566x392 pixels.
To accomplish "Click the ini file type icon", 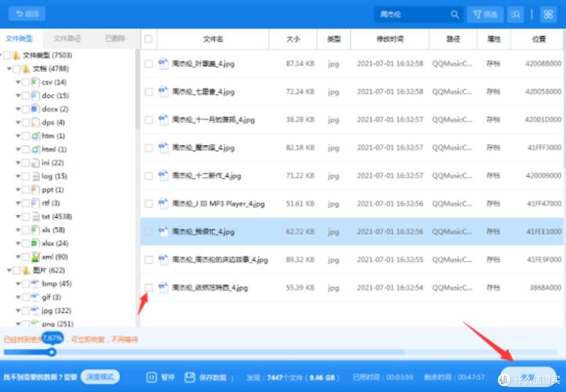I will pos(35,163).
